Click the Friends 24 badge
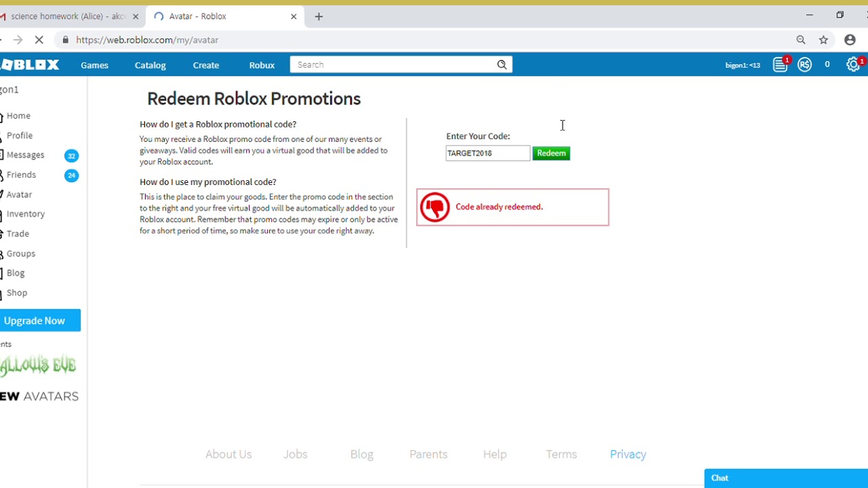The height and width of the screenshot is (488, 868). pos(71,176)
